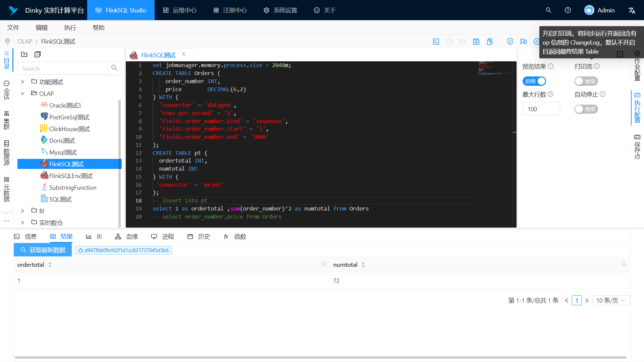Enable the 打印流 toggle
Screen dimensions: 644x362
(586, 81)
